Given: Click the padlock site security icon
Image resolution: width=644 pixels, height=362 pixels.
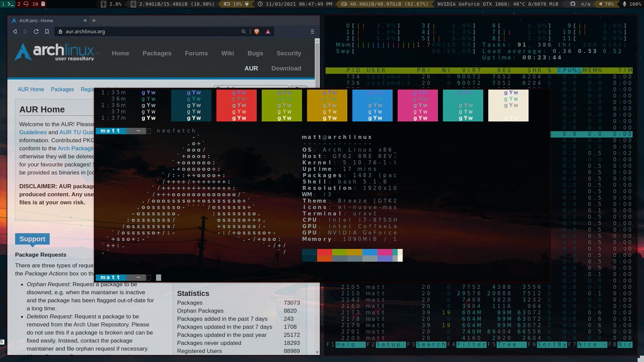Looking at the screenshot, I should click(x=60, y=32).
